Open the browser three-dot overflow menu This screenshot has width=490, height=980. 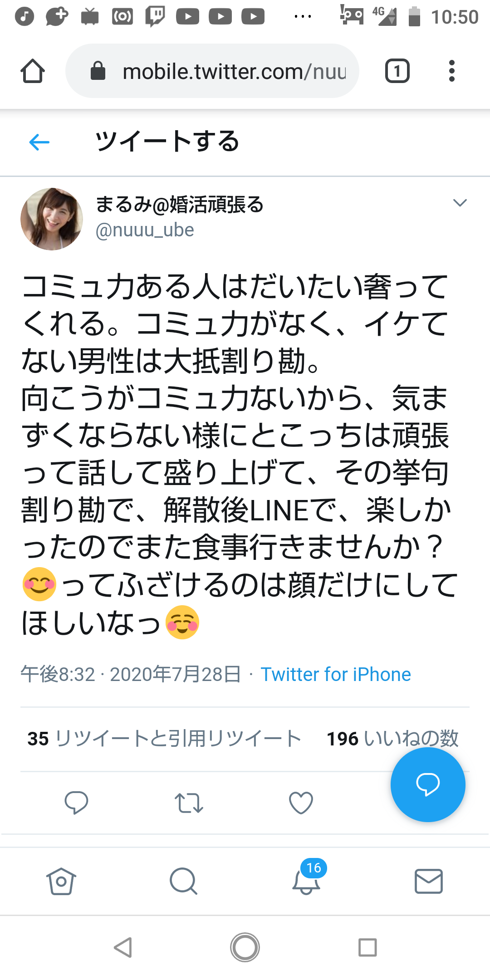point(451,71)
